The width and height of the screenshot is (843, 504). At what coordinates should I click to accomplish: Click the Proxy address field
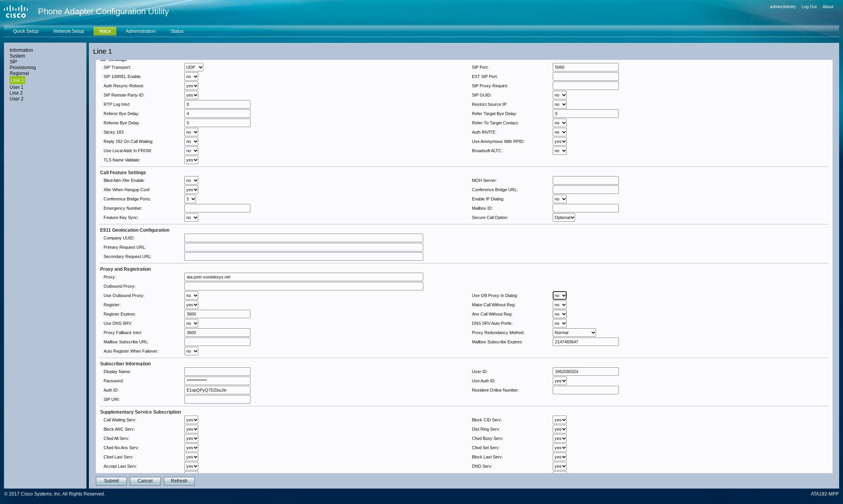tap(304, 277)
